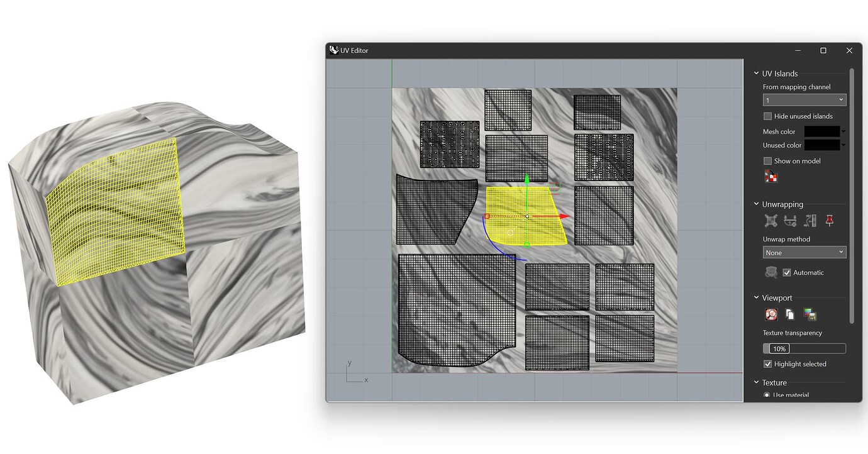Image resolution: width=868 pixels, height=454 pixels.
Task: Click the red magnifier viewport icon
Action: point(771,314)
